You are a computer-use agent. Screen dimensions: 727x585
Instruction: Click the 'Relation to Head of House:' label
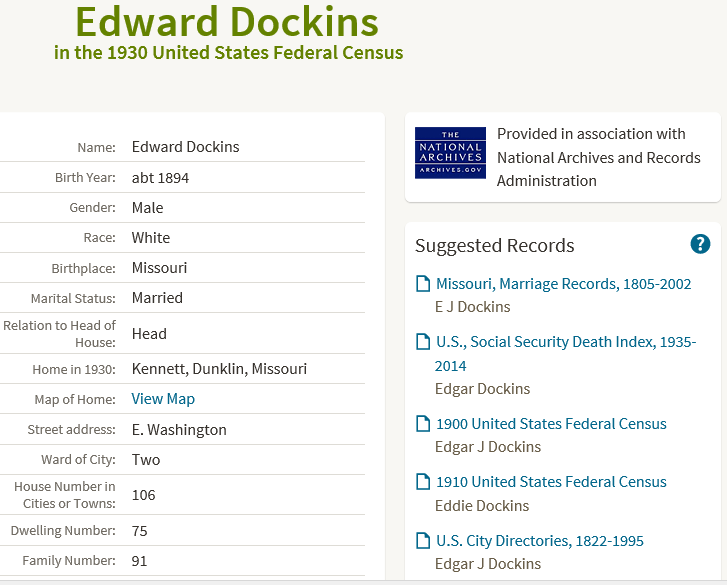pos(59,334)
